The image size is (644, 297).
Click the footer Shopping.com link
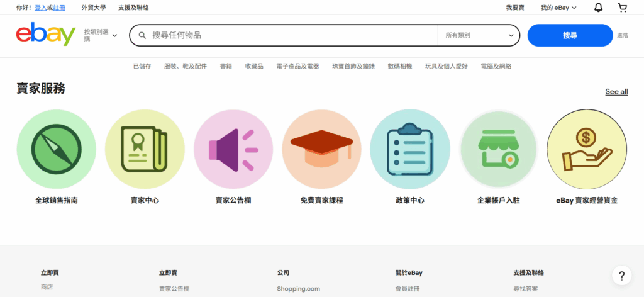[299, 289]
